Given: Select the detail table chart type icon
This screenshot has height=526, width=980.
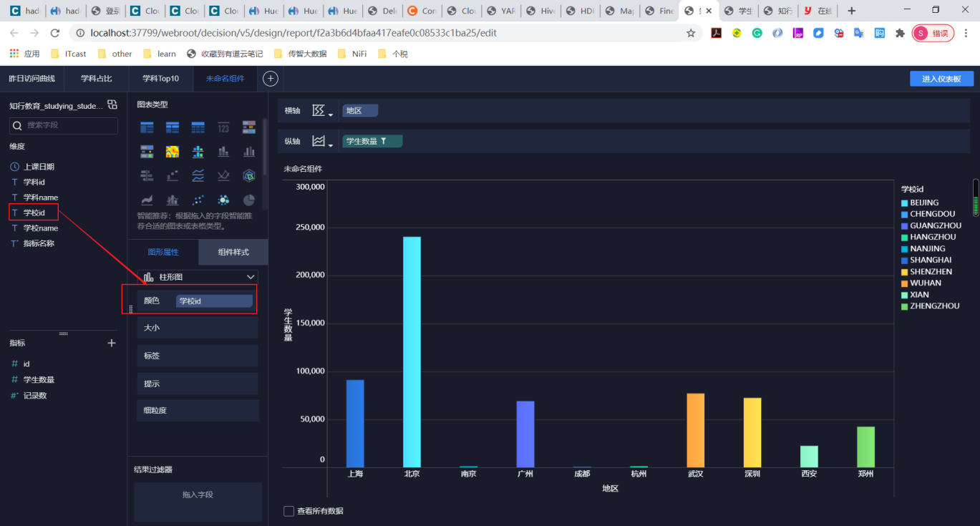Looking at the screenshot, I should (x=198, y=128).
